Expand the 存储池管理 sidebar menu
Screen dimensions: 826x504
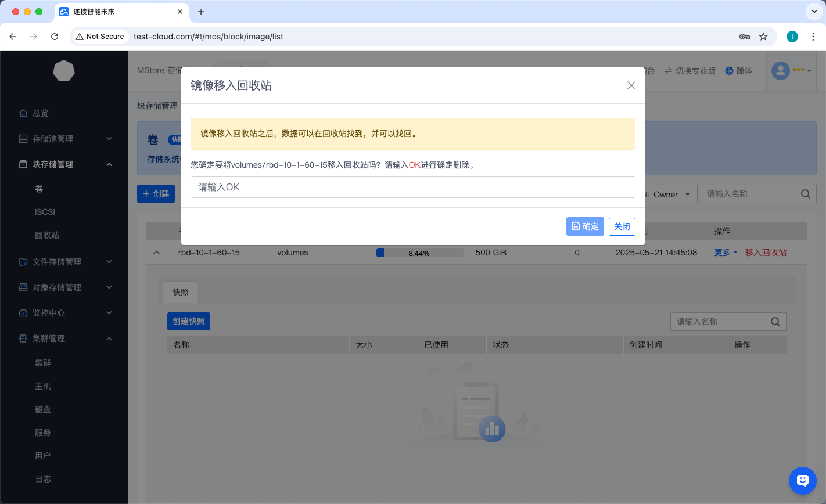(x=64, y=139)
